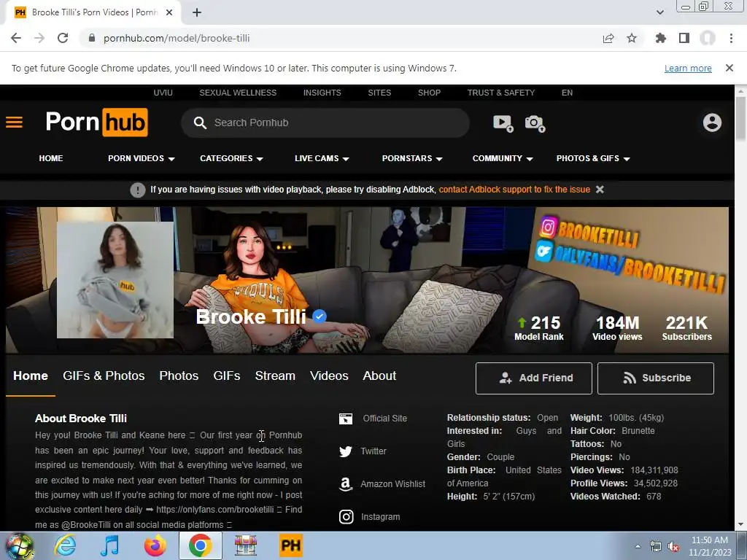Share this page using the share icon
The image size is (747, 560).
tap(608, 38)
